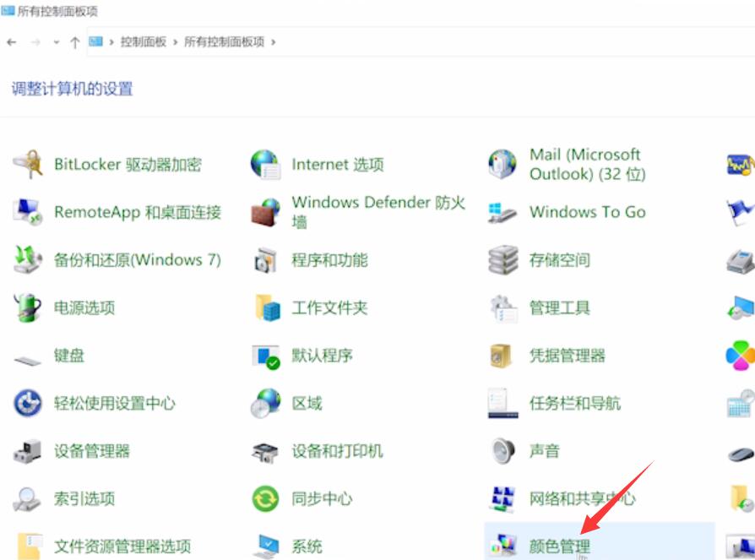This screenshot has width=755, height=560.
Task: Click the Internet 选项 globe icon
Action: click(265, 164)
